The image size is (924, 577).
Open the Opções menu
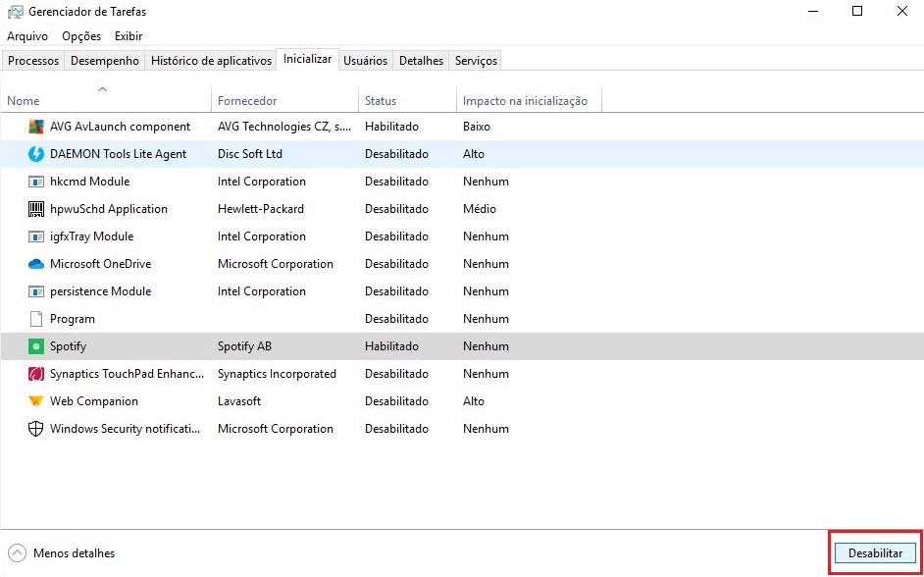point(81,35)
